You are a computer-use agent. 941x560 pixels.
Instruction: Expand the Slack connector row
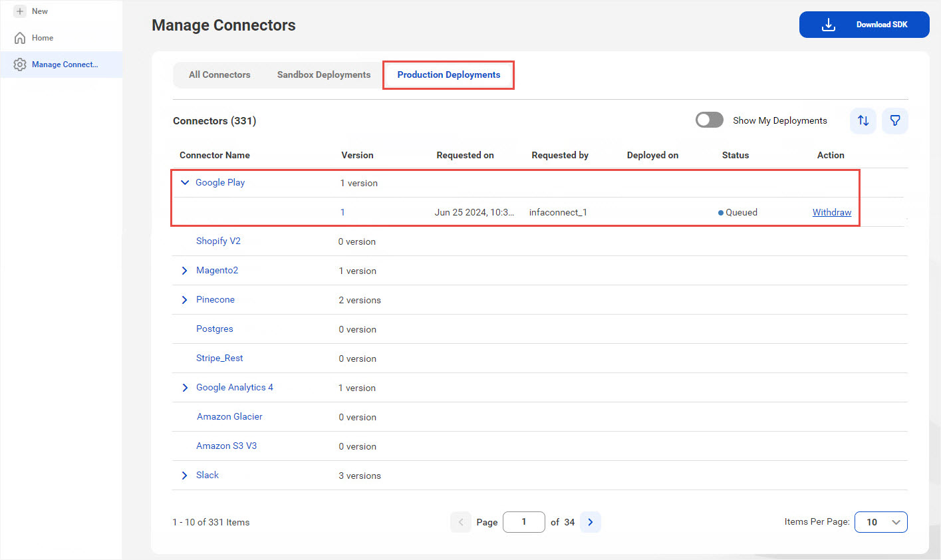[185, 476]
